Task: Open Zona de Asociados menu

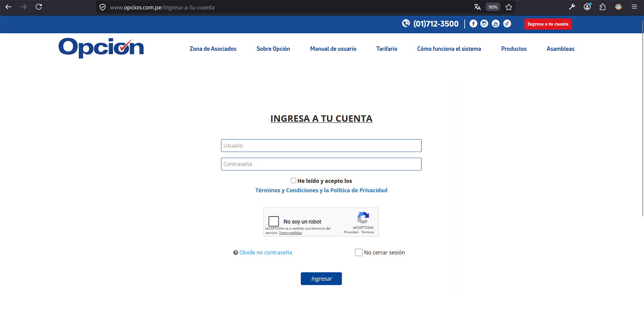Action: pos(213,49)
